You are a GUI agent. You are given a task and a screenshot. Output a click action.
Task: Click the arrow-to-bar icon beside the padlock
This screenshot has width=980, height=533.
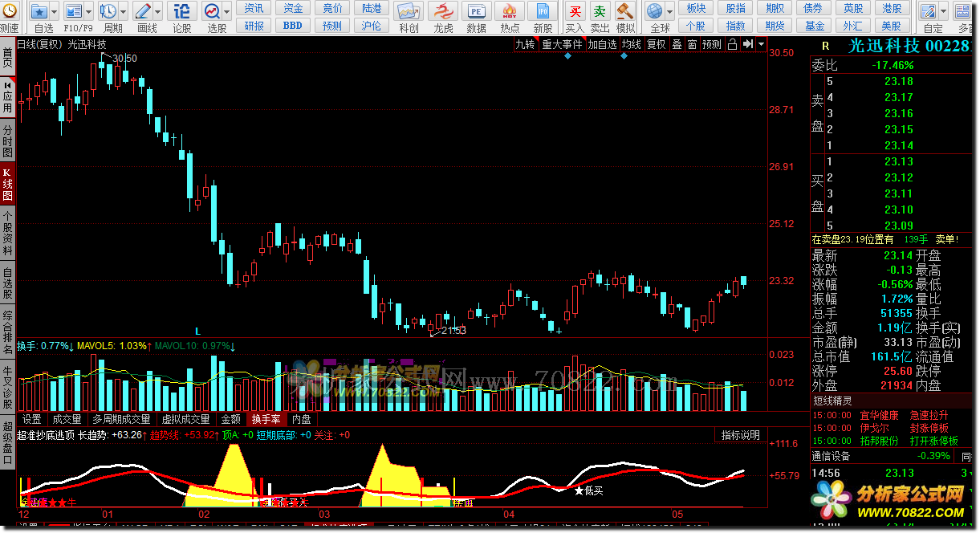click(x=748, y=44)
